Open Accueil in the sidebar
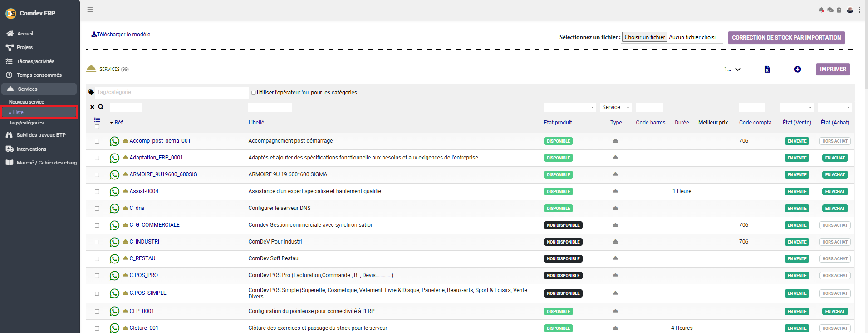The image size is (868, 333). [x=25, y=34]
